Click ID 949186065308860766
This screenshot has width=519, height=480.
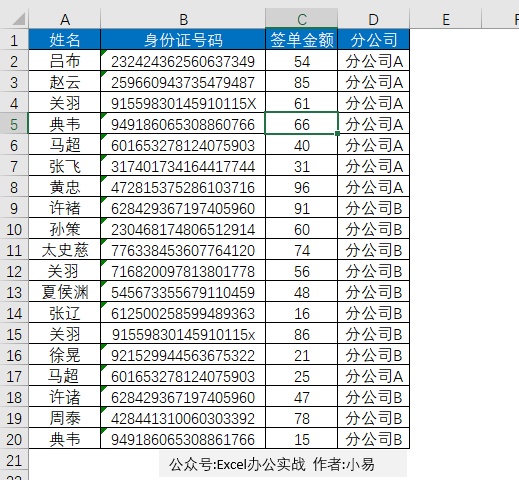183,124
